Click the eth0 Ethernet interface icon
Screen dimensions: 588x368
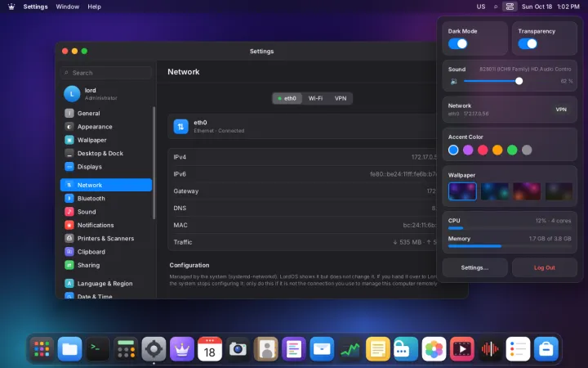[180, 127]
